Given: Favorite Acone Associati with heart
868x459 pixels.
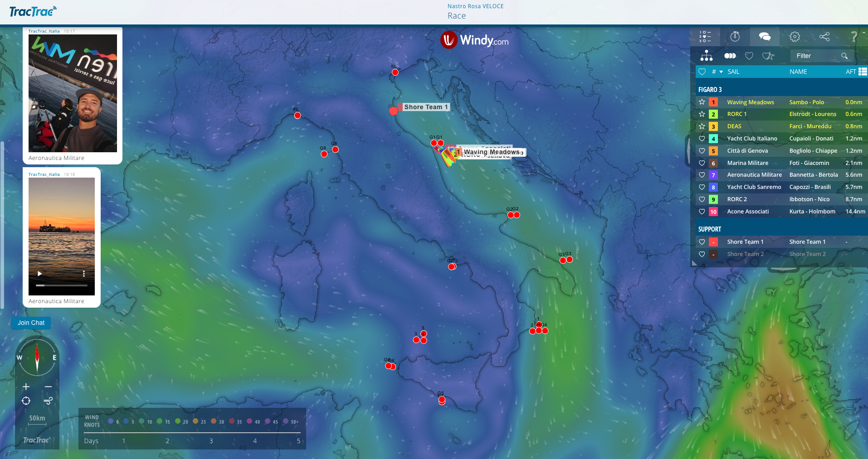Looking at the screenshot, I should (702, 212).
